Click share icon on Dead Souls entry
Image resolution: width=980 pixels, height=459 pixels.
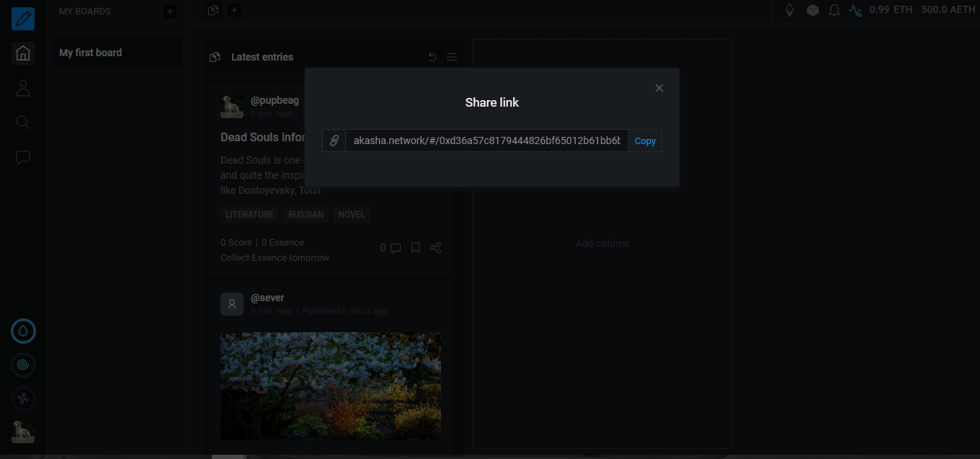[436, 248]
